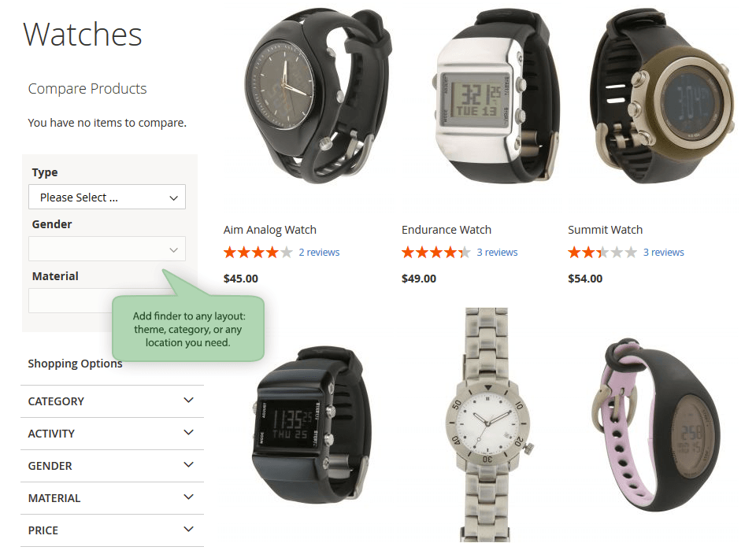Open Endurance Watch's 3 reviews link
Image resolution: width=756 pixels, height=554 pixels.
click(x=497, y=252)
